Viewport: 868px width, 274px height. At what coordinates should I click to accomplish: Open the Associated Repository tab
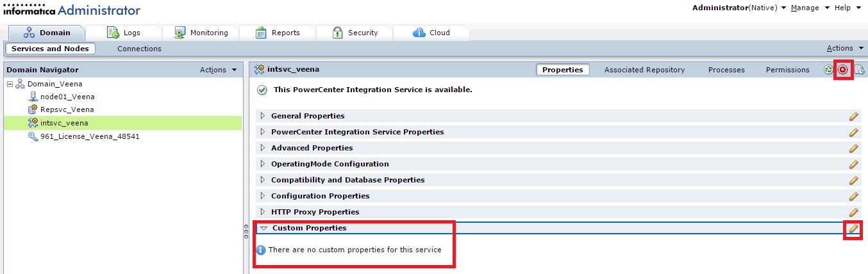pos(644,70)
